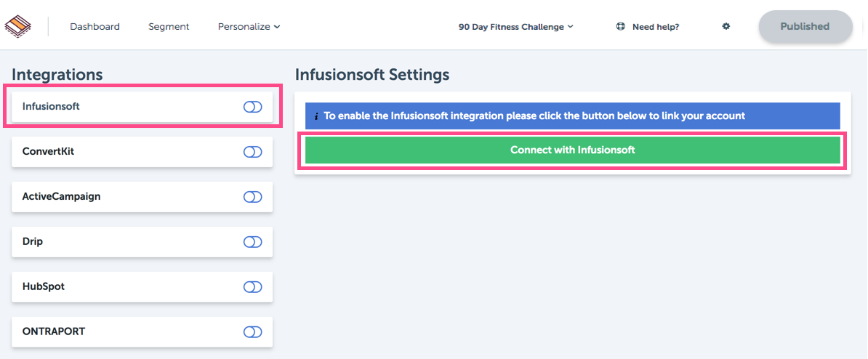Viewport: 868px width, 359px height.
Task: Open the 90 Day Fitness Challenge dropdown
Action: point(516,27)
